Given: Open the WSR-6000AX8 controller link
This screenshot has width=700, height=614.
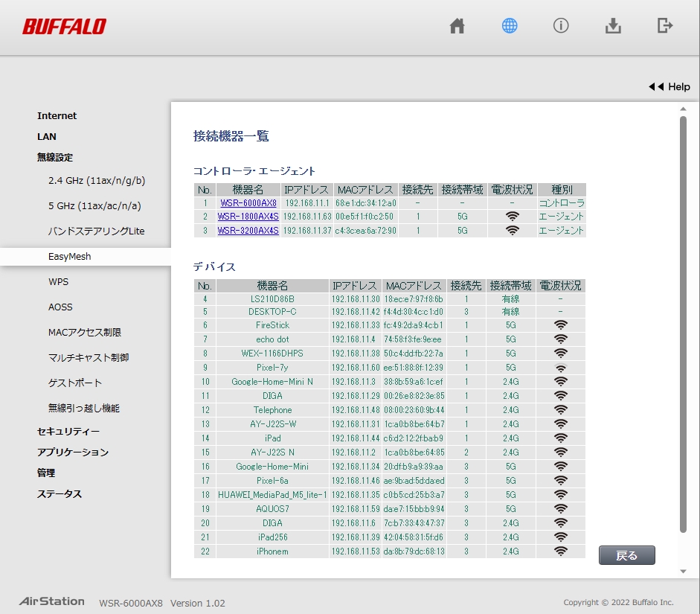Looking at the screenshot, I should pyautogui.click(x=248, y=202).
